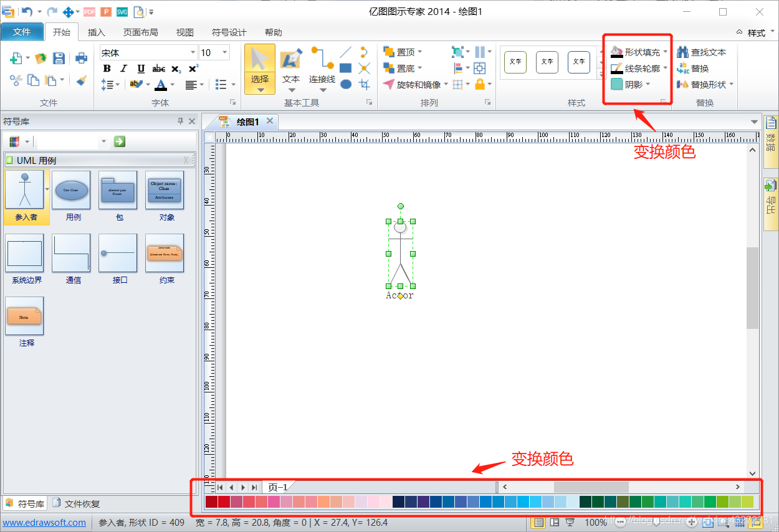Cut selection with the scissors icon
Screen dimensions: 779x532
[x=16, y=80]
